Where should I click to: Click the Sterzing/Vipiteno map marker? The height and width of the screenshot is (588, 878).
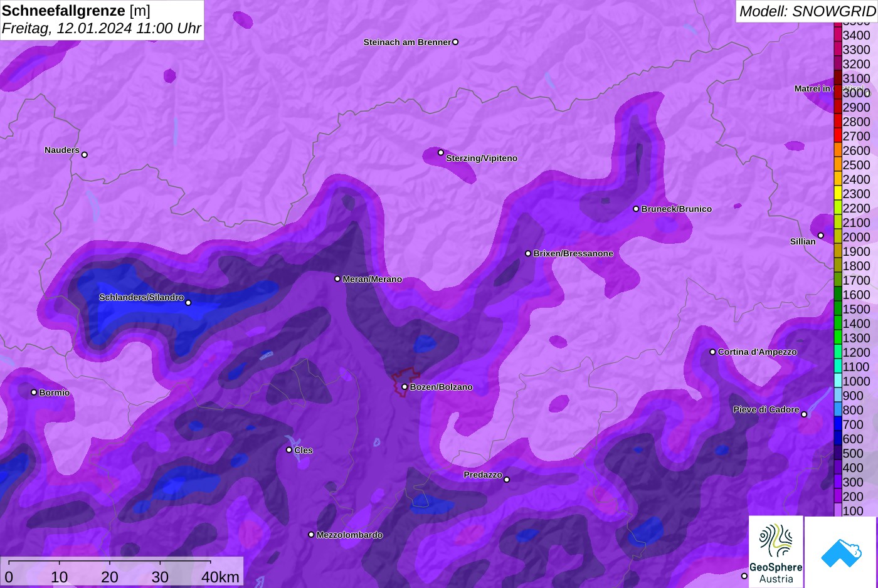(x=441, y=152)
